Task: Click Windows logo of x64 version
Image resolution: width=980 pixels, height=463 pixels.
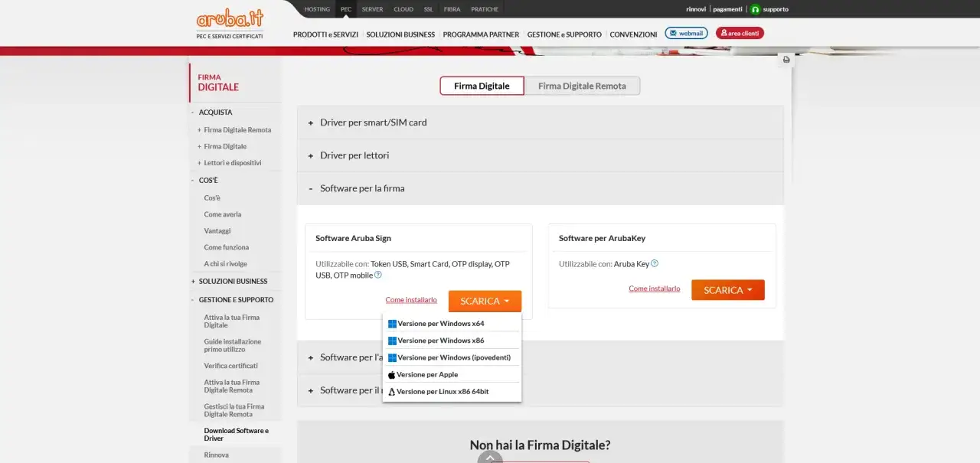Action: (392, 324)
